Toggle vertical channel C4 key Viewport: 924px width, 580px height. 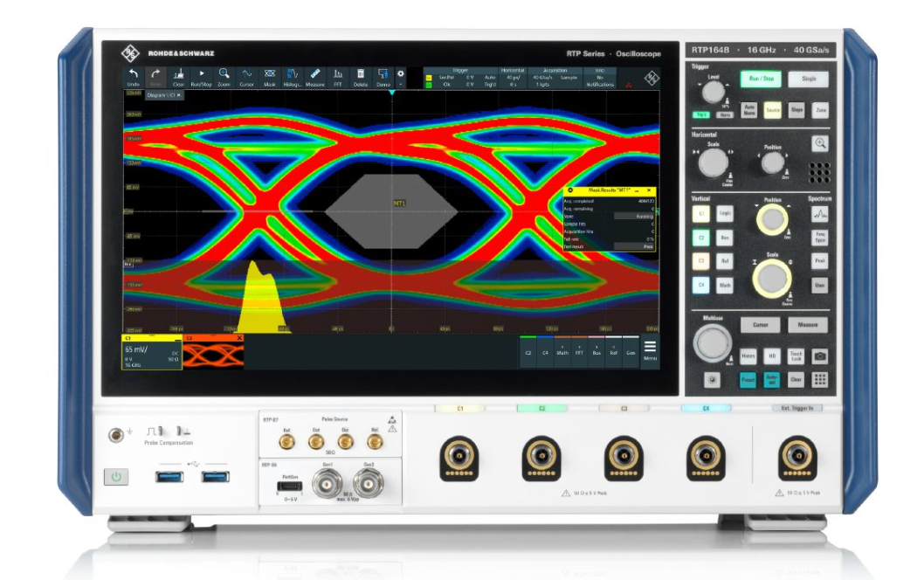(x=700, y=285)
